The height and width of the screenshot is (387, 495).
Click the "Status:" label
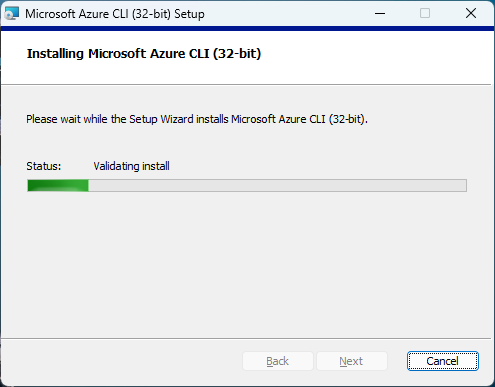coord(44,166)
